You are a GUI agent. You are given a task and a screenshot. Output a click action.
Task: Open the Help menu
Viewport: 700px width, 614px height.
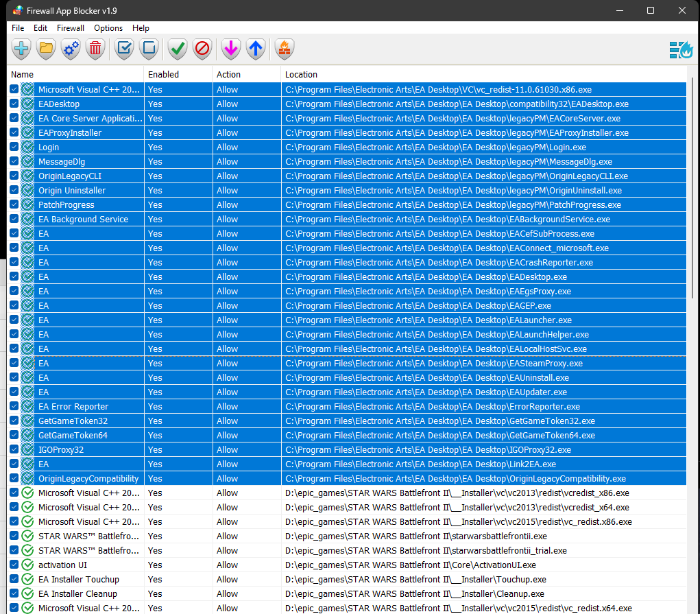pyautogui.click(x=141, y=27)
